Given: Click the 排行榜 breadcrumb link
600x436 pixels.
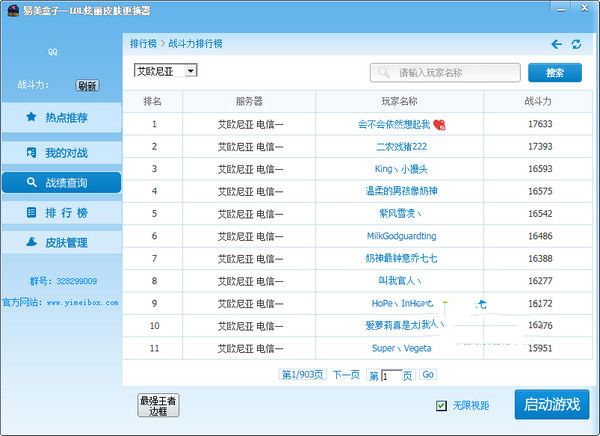Looking at the screenshot, I should click(x=143, y=44).
